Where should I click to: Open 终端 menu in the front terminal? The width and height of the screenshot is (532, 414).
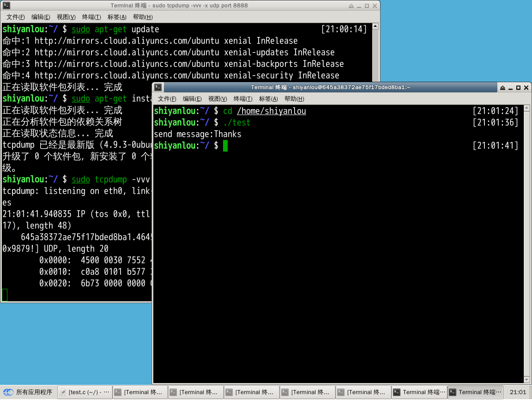[243, 99]
